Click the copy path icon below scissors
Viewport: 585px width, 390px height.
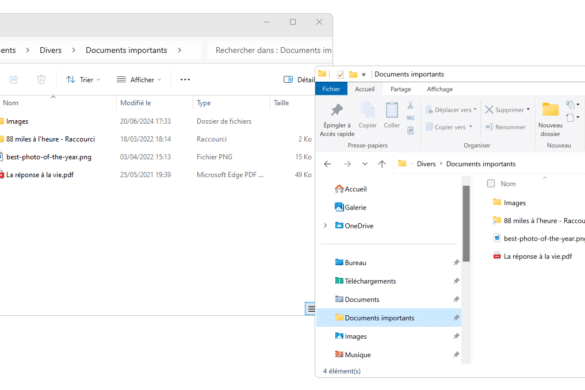coord(410,118)
